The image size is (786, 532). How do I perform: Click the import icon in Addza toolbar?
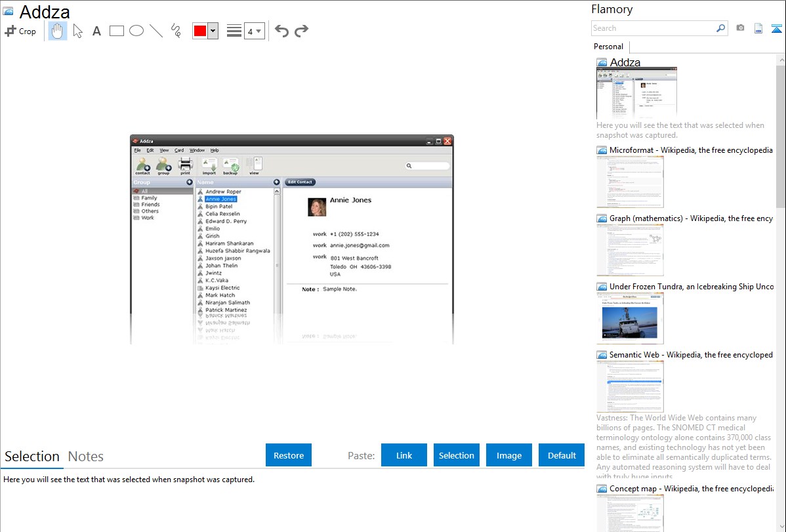209,166
